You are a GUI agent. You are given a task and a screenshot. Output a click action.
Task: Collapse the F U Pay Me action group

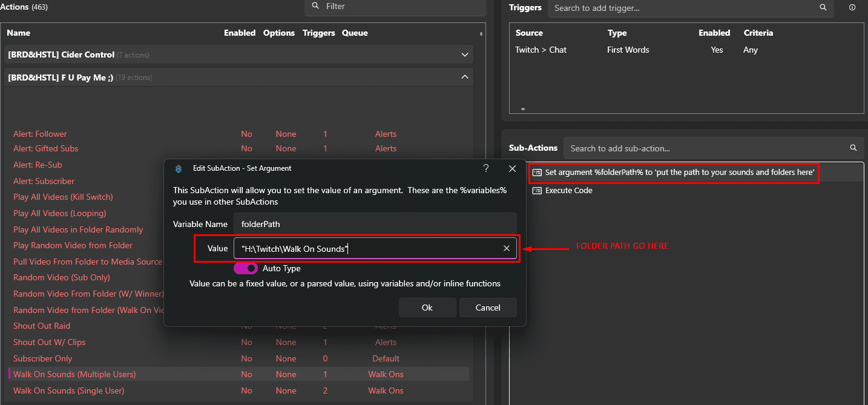(x=465, y=77)
